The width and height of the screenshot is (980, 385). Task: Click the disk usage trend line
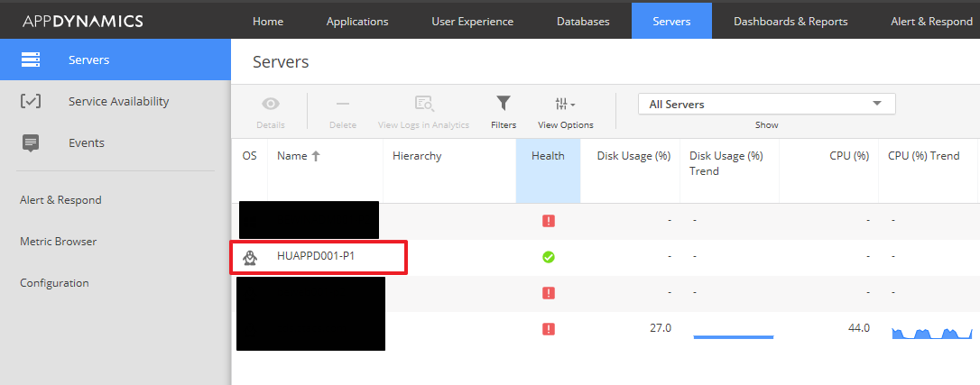[734, 337]
